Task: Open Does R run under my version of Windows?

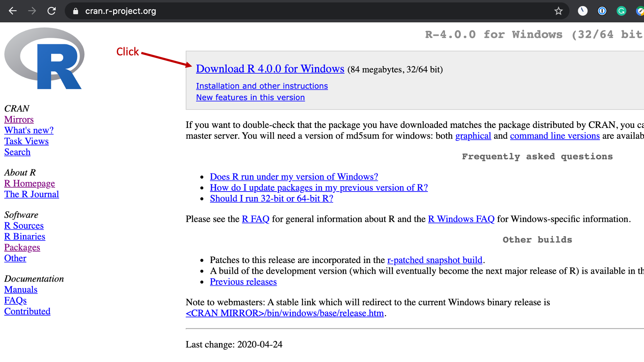Action: pos(294,177)
